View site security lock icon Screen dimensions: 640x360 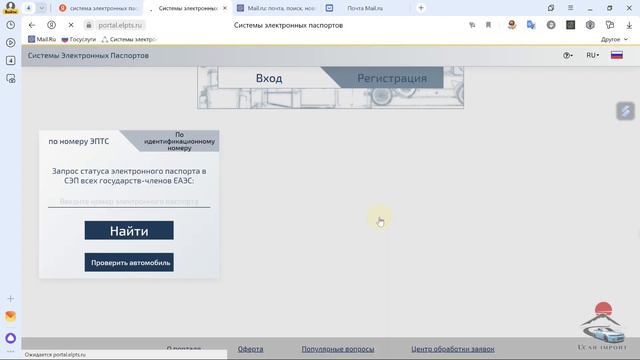click(x=89, y=25)
